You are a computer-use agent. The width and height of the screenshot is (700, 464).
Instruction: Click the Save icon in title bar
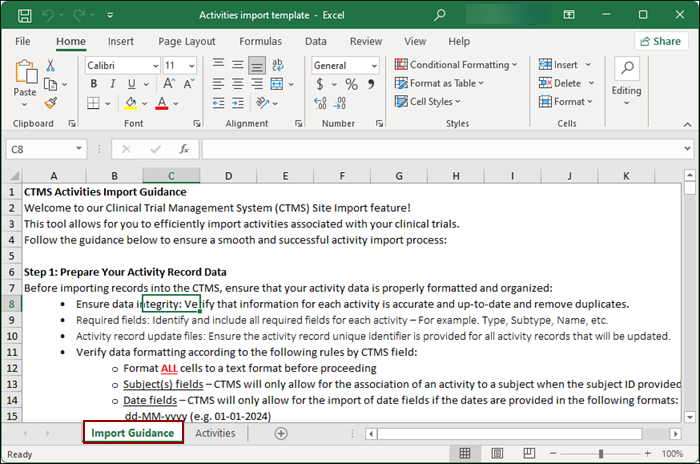[27, 15]
